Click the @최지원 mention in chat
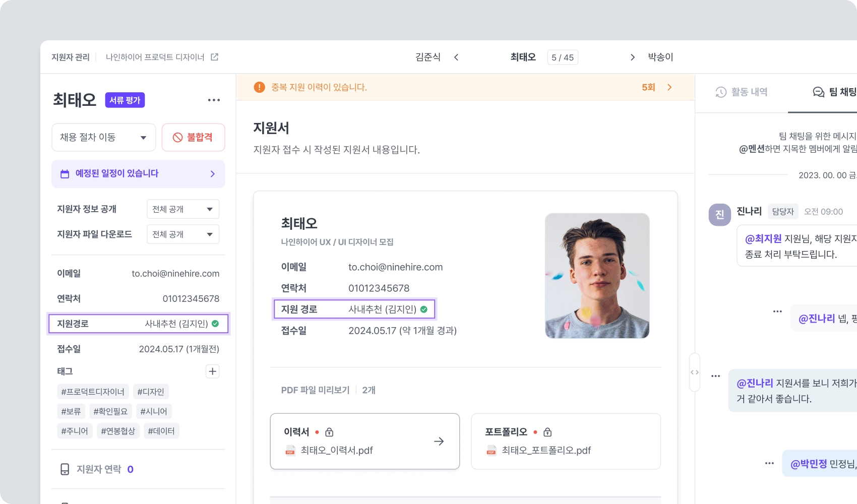Image resolution: width=857 pixels, height=504 pixels. [763, 238]
